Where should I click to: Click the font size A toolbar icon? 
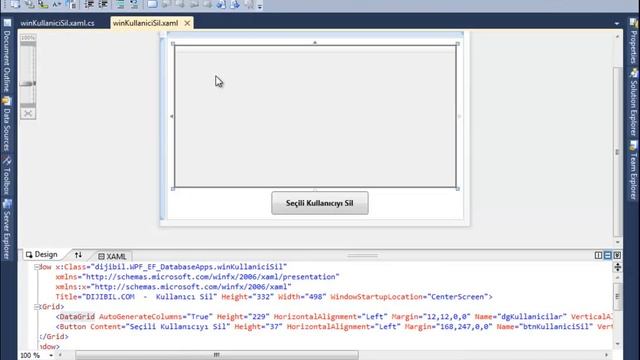point(56,4)
